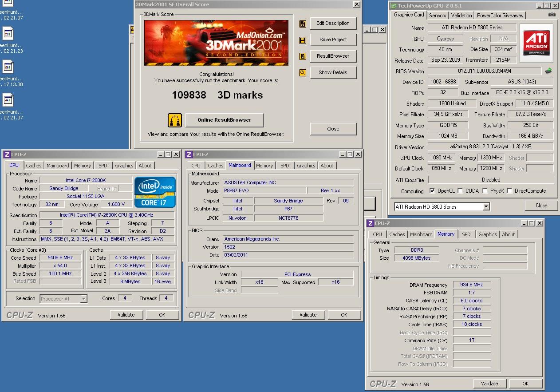Click Validate in CPU-Z Memory window
Image resolution: width=560 pixels, height=392 pixels.
click(489, 384)
